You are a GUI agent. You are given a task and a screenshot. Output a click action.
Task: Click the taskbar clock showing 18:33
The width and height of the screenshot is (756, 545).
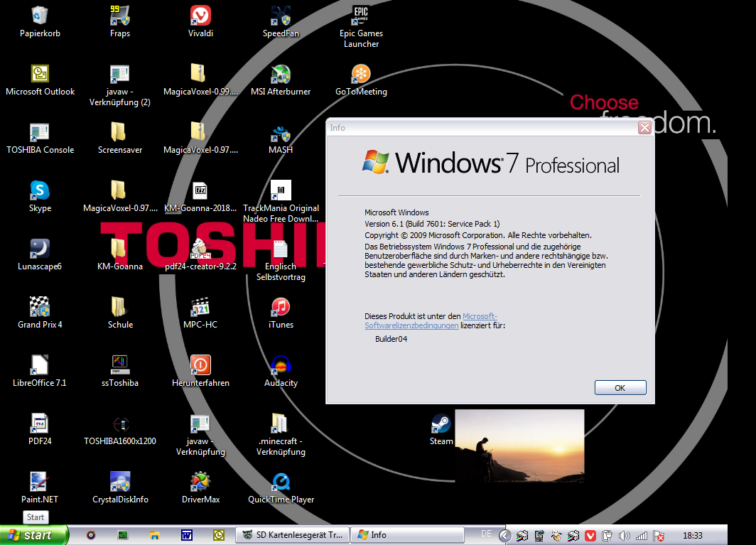(x=692, y=535)
